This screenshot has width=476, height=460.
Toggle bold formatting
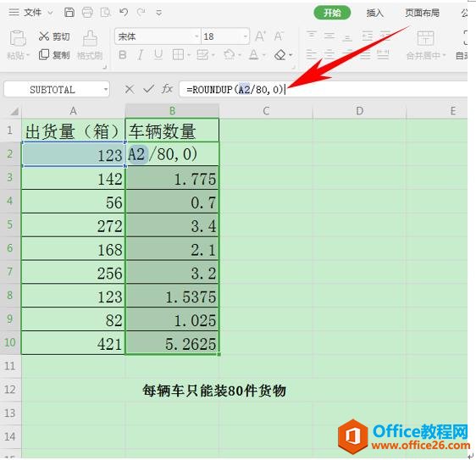122,55
